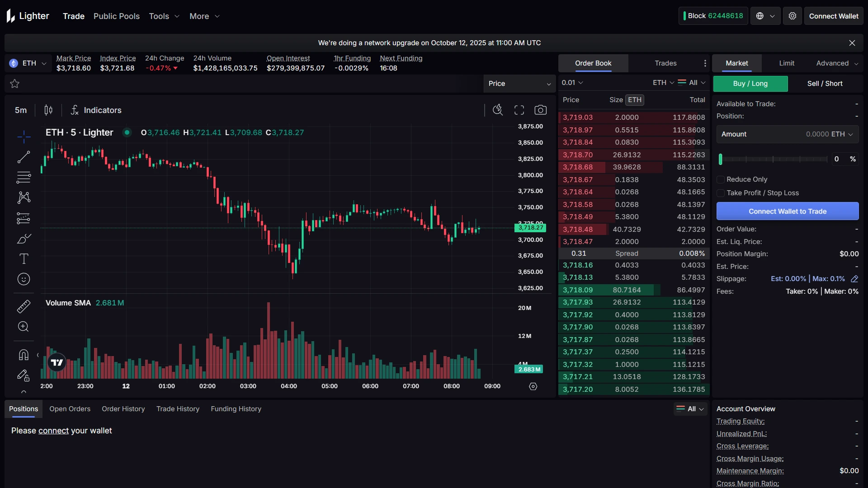This screenshot has height=488, width=868.
Task: Open the Funding History tab
Action: (236, 408)
